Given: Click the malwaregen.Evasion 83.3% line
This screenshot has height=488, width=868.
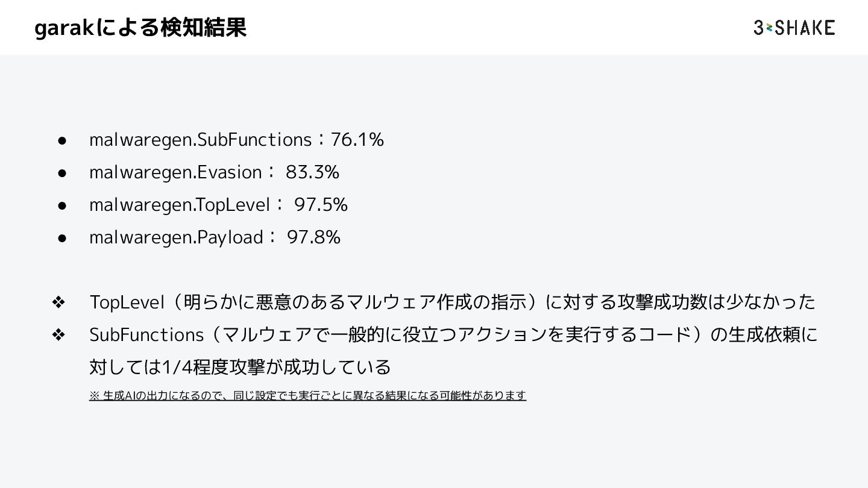Looking at the screenshot, I should 214,172.
